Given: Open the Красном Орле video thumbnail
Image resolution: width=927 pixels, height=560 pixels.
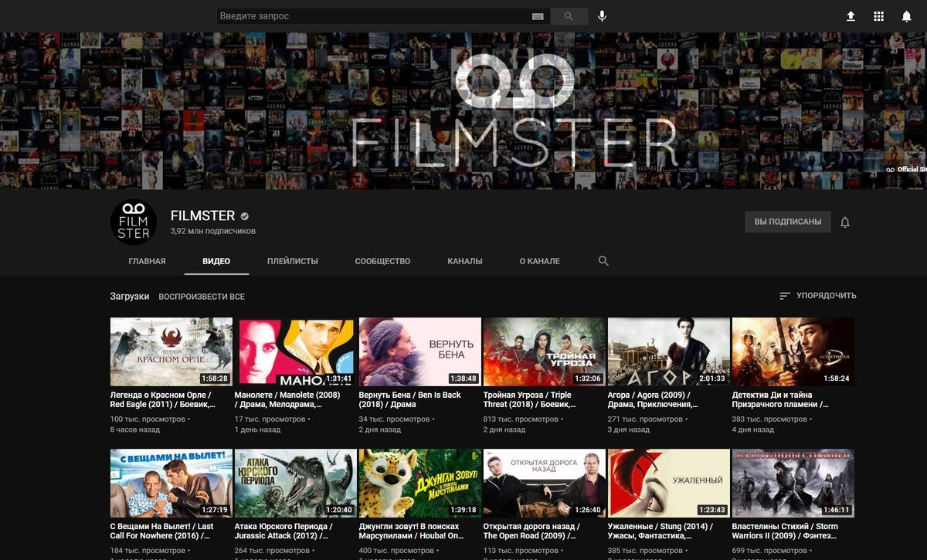Looking at the screenshot, I should [171, 351].
